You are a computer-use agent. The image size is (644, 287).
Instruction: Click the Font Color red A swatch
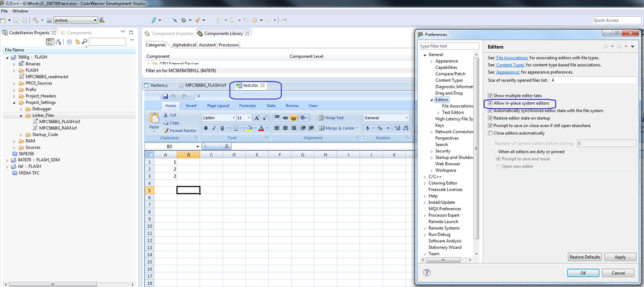261,128
